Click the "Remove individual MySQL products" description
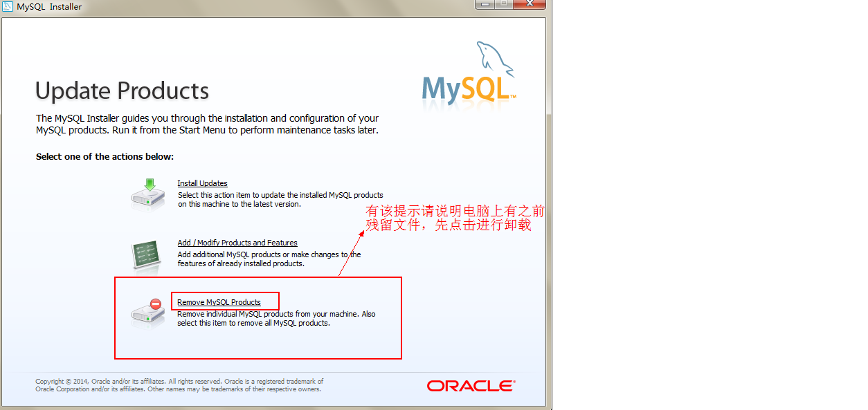Screen dimensions: 868x410 point(277,318)
